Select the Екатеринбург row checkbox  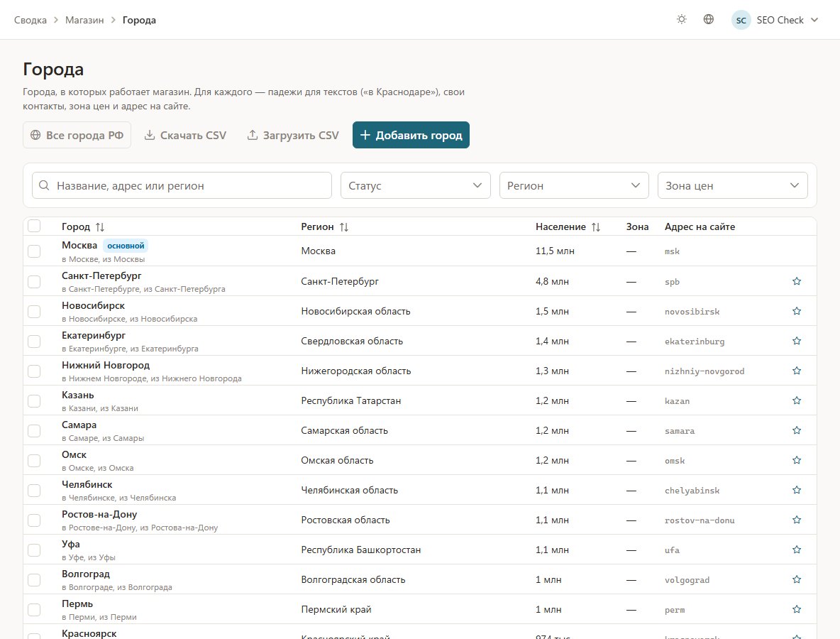pyautogui.click(x=34, y=341)
